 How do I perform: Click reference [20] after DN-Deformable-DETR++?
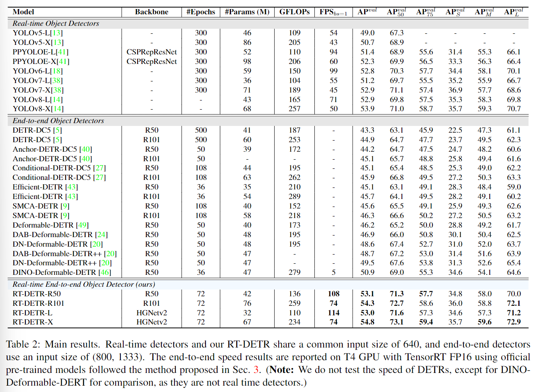click(x=105, y=263)
